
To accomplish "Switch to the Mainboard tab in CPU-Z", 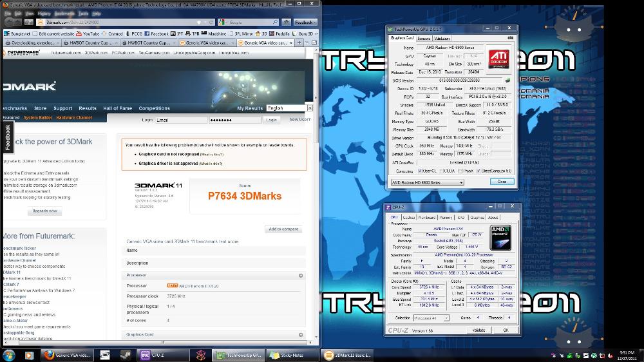I will [427, 217].
